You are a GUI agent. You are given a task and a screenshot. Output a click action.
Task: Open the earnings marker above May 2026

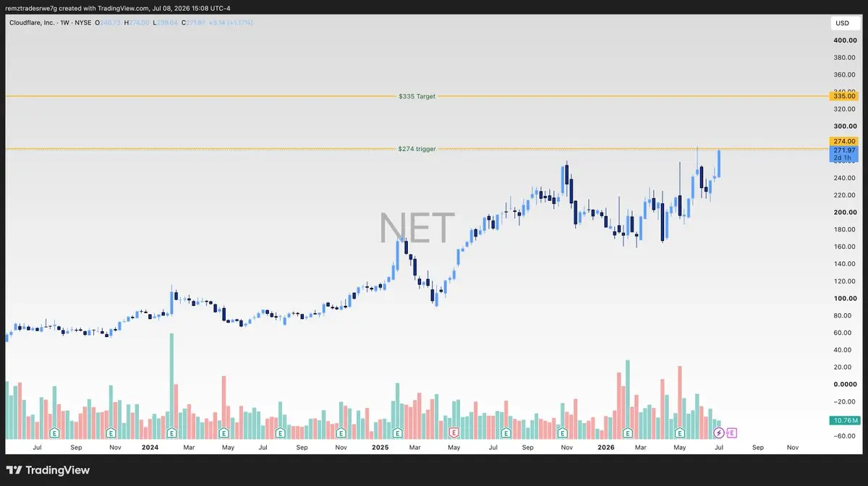(679, 432)
